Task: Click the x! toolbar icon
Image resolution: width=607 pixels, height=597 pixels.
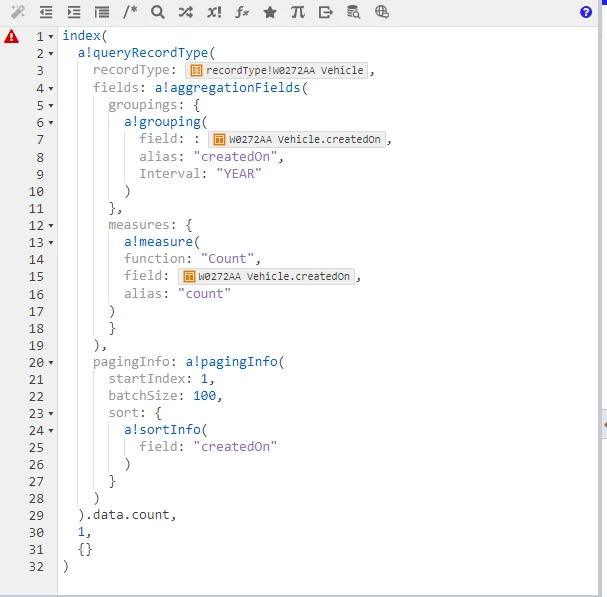Action: click(214, 12)
